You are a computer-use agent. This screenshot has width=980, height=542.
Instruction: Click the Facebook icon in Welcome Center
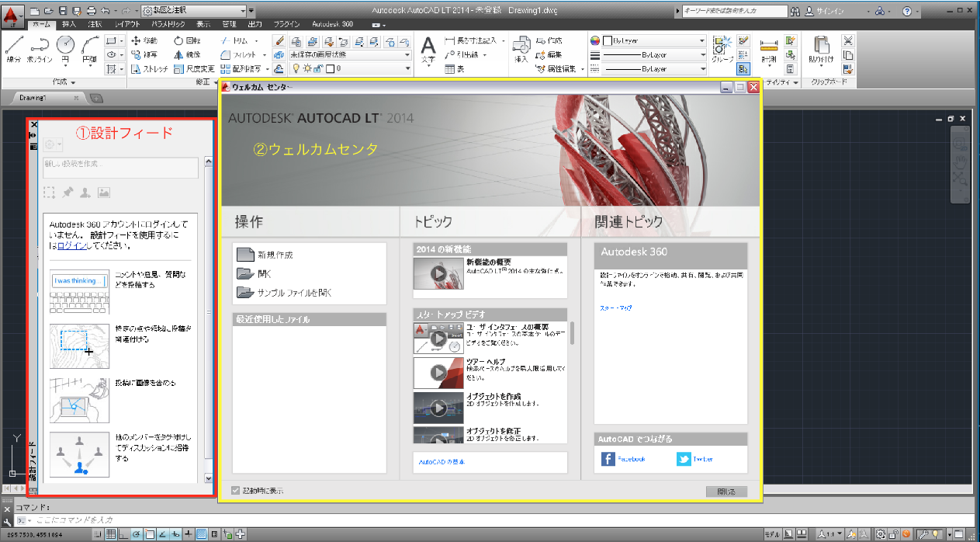click(608, 459)
